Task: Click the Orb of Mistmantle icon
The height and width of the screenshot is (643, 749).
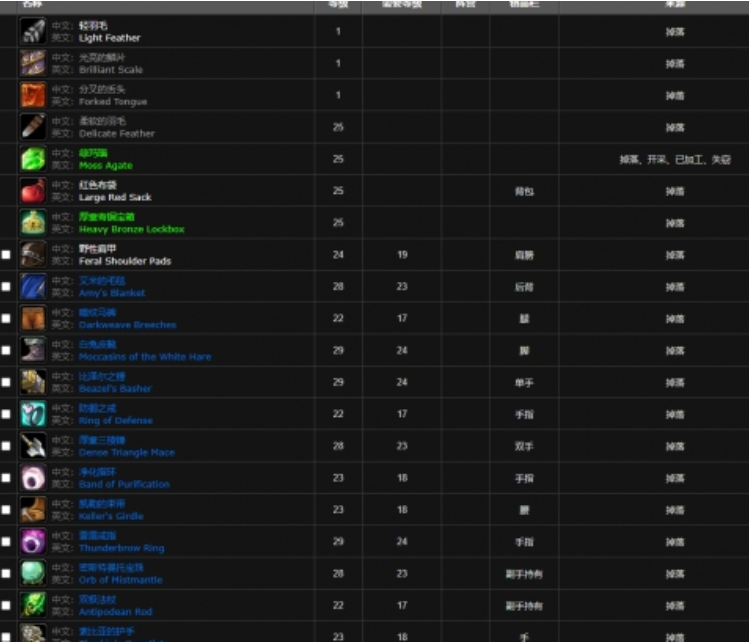Action: tap(33, 574)
